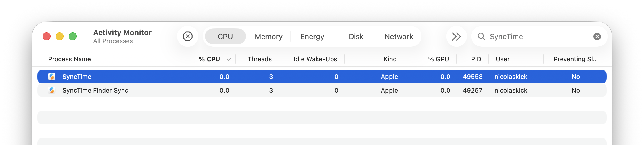This screenshot has width=644, height=145.
Task: Click the green zoom window button
Action: pyautogui.click(x=73, y=37)
